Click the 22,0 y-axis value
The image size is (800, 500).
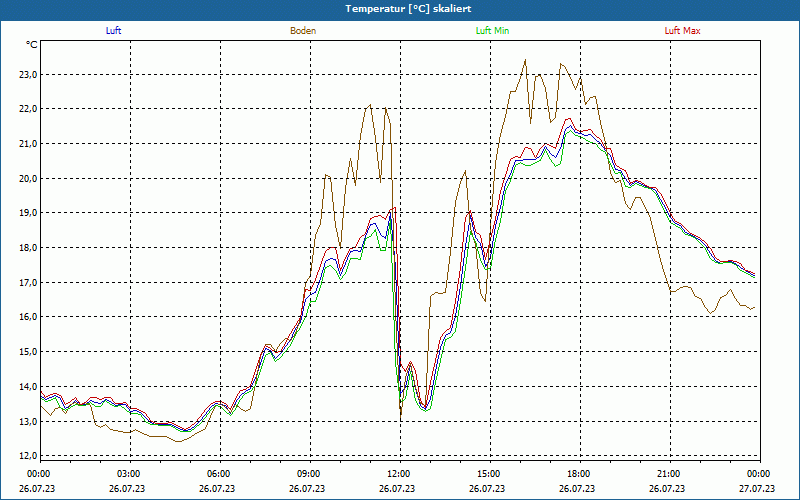pyautogui.click(x=29, y=109)
